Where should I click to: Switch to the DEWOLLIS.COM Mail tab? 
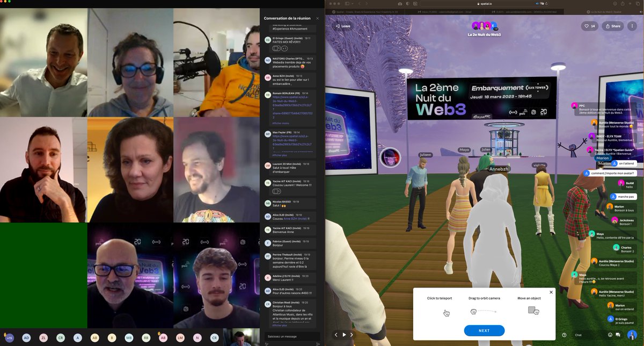pos(523,11)
